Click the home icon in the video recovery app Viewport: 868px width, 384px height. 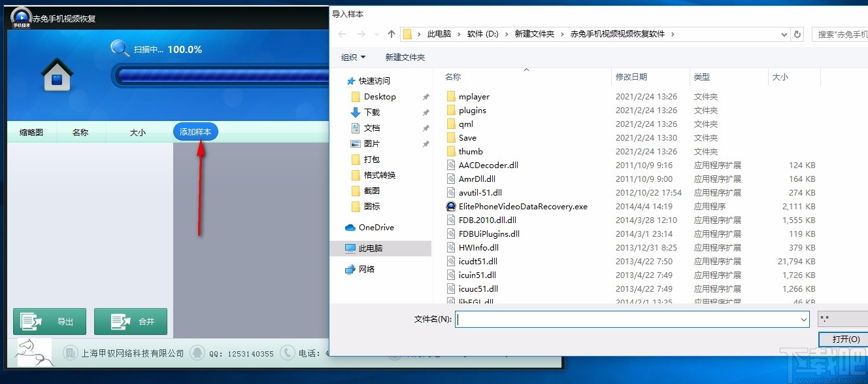(57, 75)
